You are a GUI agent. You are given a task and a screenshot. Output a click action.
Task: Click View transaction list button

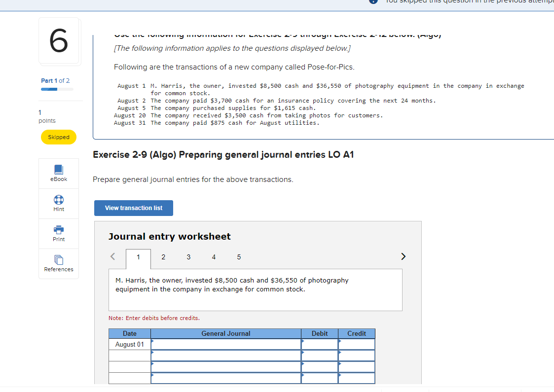click(134, 208)
